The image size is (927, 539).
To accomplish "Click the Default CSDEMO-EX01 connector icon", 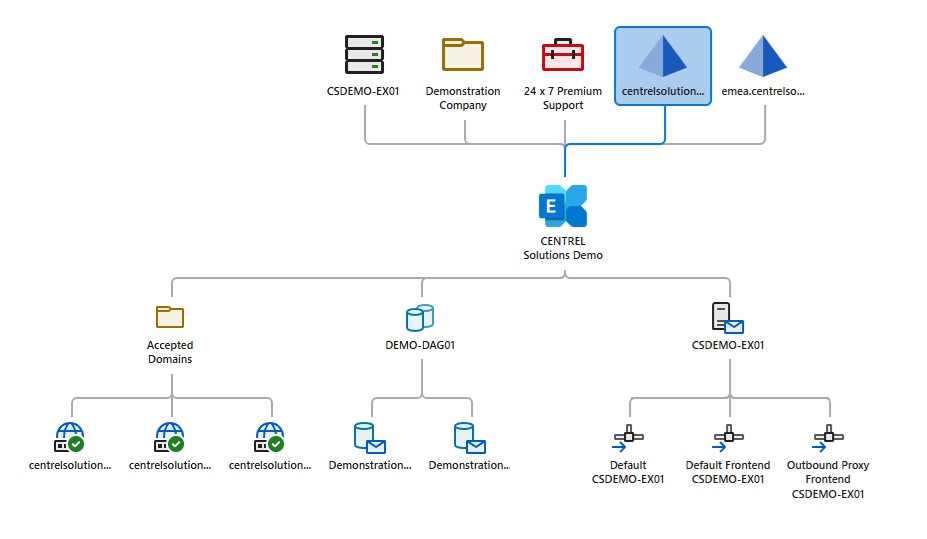I will pos(628,438).
